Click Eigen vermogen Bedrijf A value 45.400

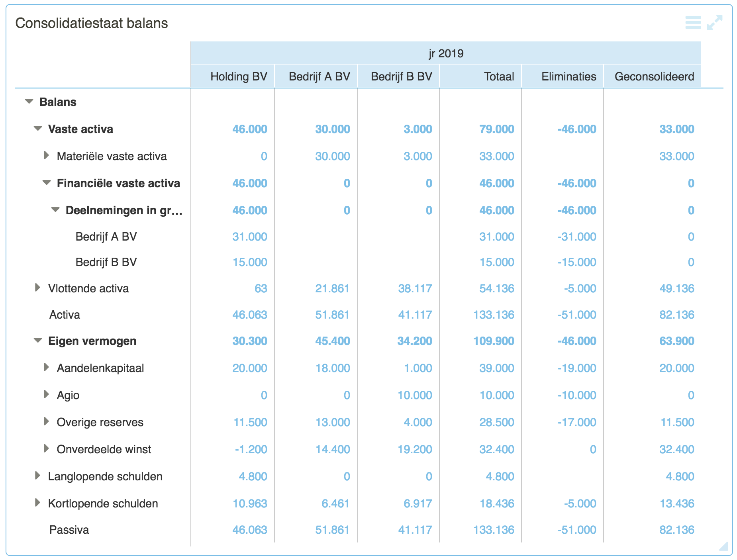333,341
